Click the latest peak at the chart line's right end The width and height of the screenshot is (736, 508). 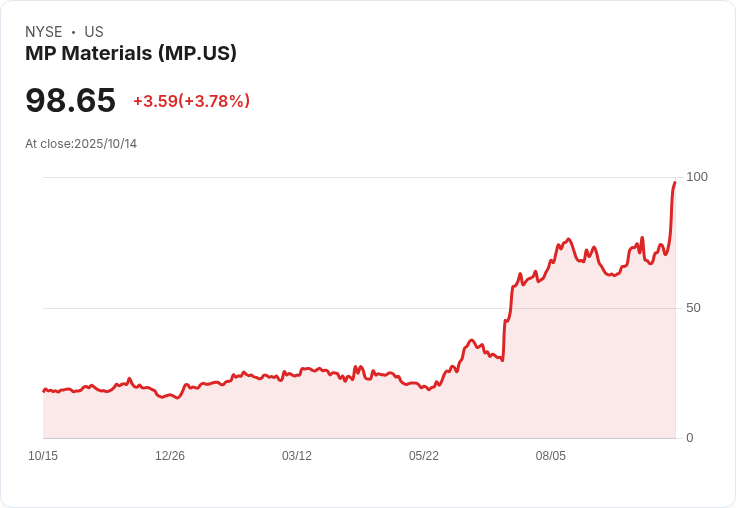coord(675,183)
